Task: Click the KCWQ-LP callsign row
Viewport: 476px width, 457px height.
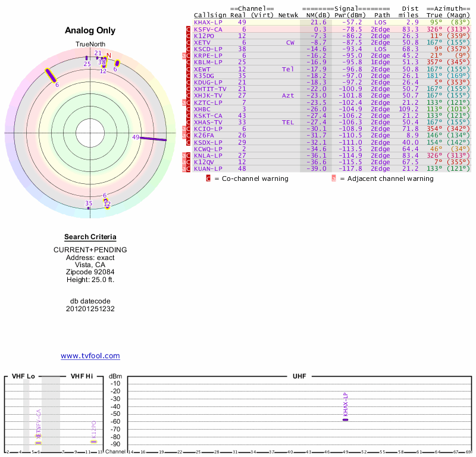Action: click(x=208, y=149)
